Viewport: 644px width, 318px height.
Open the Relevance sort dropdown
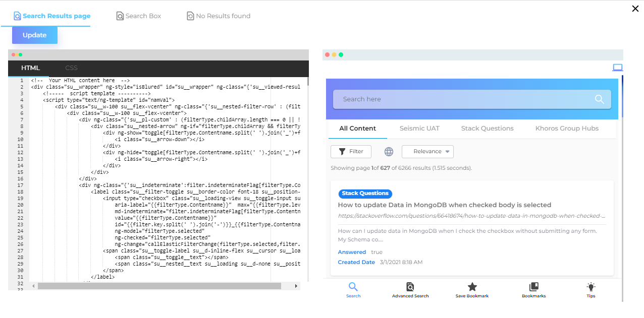click(427, 152)
